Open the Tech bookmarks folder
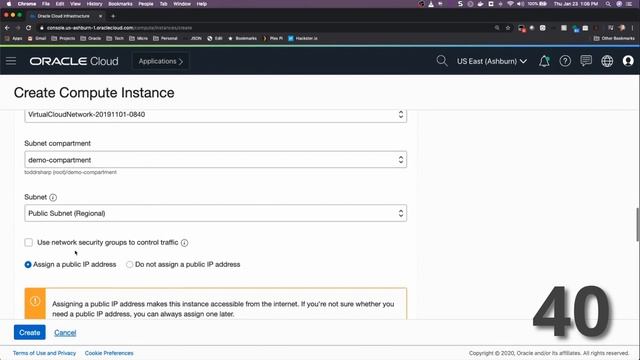 115,38
